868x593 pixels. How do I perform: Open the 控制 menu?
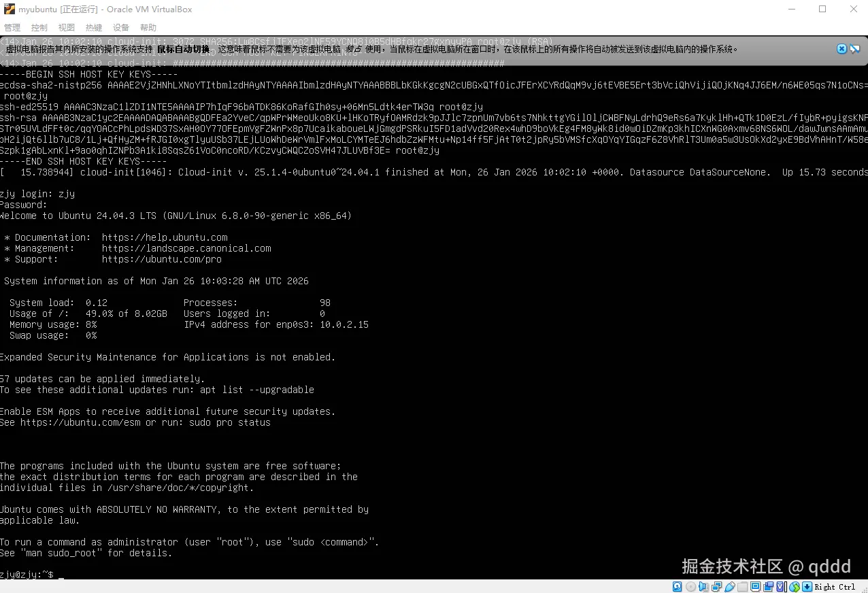[39, 28]
